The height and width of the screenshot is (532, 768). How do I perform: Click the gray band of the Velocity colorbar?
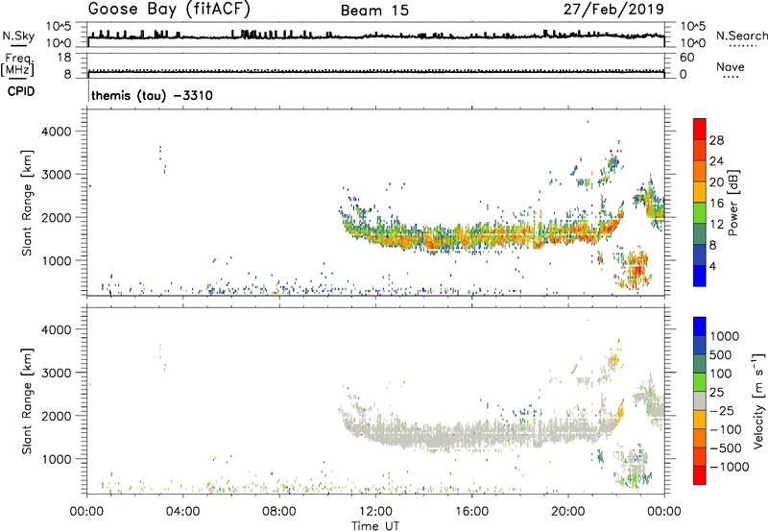[x=700, y=400]
